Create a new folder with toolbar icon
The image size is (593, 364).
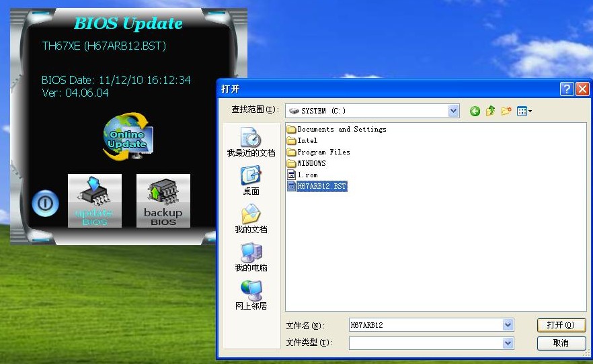[506, 111]
